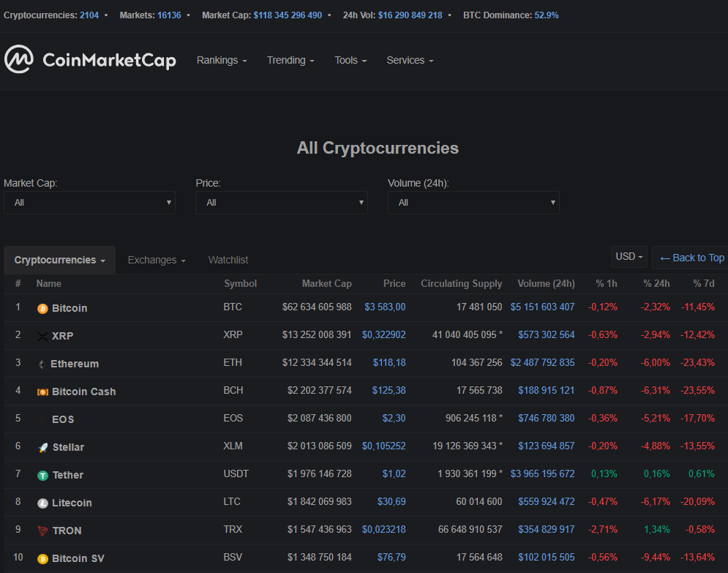Open the Rankings menu

tap(222, 61)
